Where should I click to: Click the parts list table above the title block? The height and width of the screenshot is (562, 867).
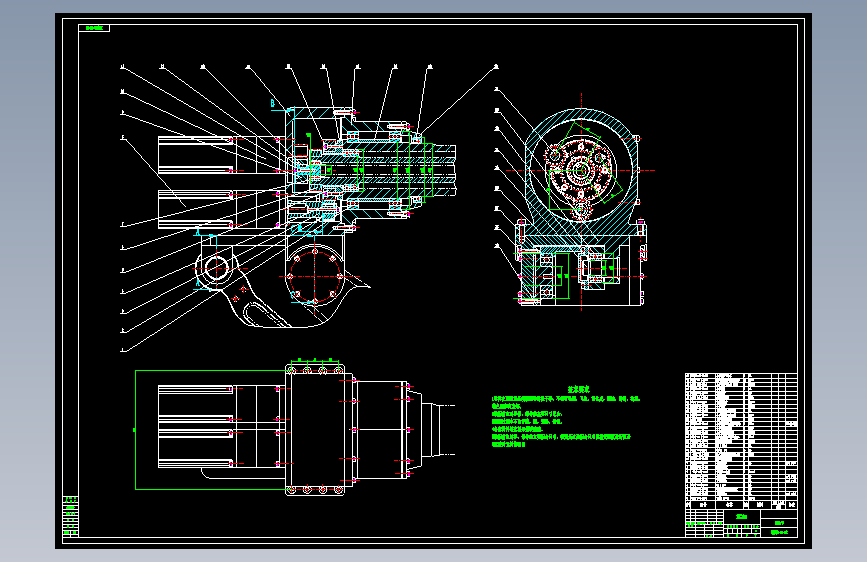[x=741, y=437]
